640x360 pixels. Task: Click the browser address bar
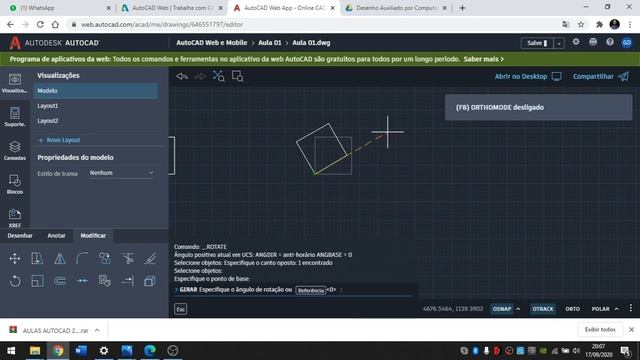[x=318, y=24]
